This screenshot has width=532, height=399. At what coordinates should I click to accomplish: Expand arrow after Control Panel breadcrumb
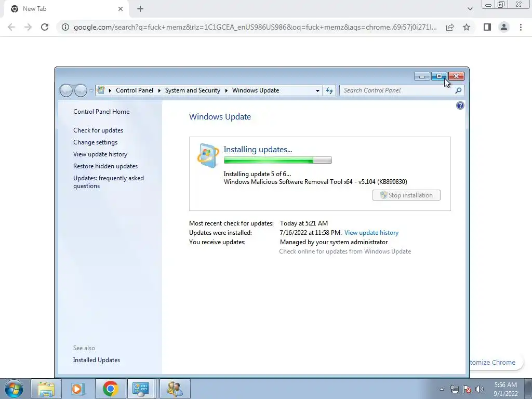tap(159, 90)
